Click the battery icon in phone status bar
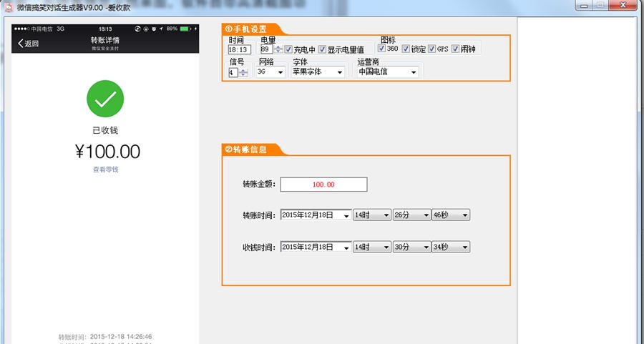644x344 pixels. (x=185, y=29)
